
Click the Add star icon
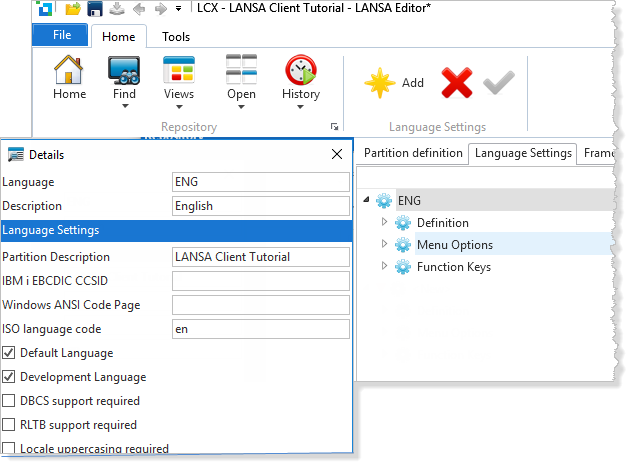pyautogui.click(x=379, y=83)
